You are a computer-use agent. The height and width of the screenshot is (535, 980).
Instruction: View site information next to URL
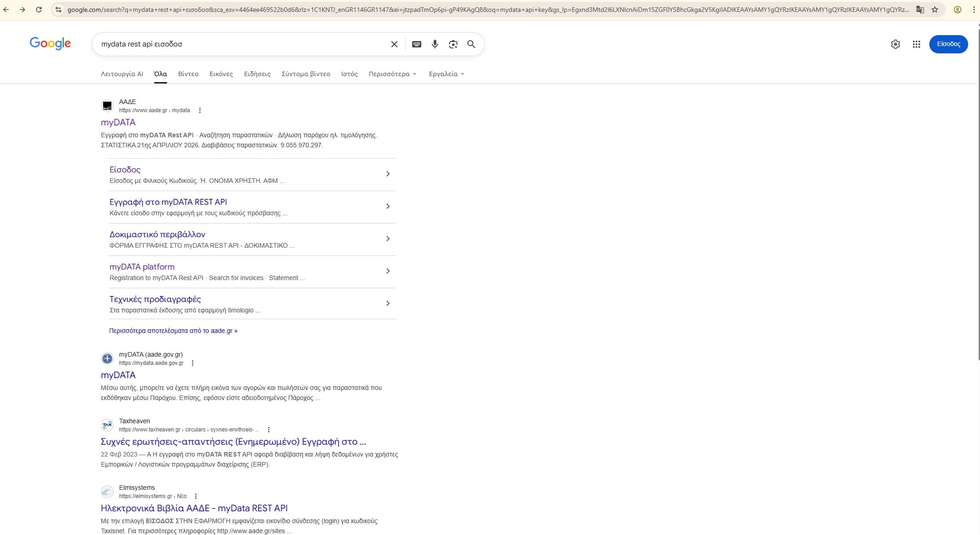[58, 10]
